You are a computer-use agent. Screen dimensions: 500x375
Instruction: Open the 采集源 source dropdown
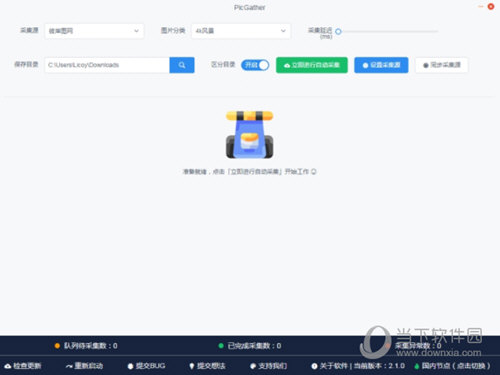(x=94, y=31)
